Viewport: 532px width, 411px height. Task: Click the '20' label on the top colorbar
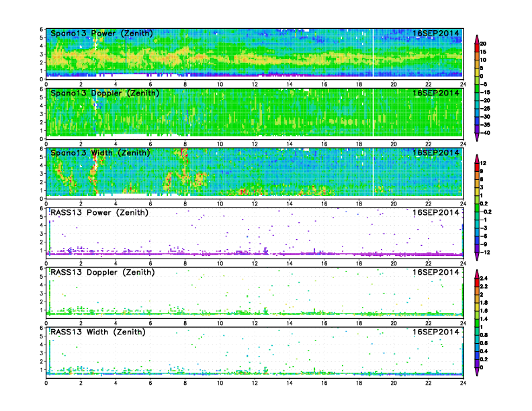(x=483, y=44)
